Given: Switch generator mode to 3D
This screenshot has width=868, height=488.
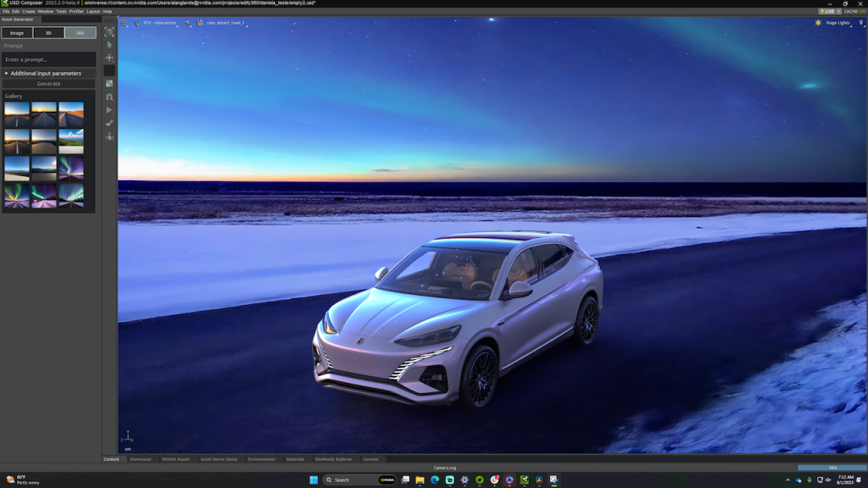Looking at the screenshot, I should 48,33.
